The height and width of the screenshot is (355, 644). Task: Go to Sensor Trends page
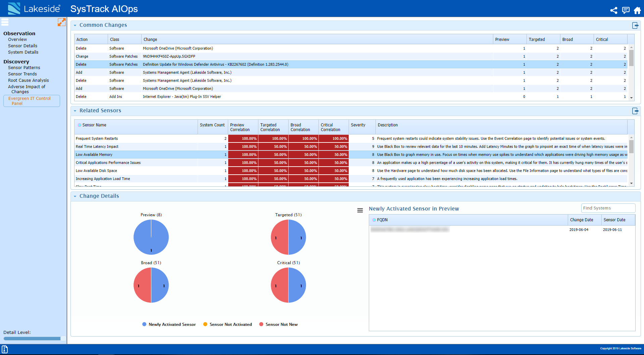click(22, 74)
